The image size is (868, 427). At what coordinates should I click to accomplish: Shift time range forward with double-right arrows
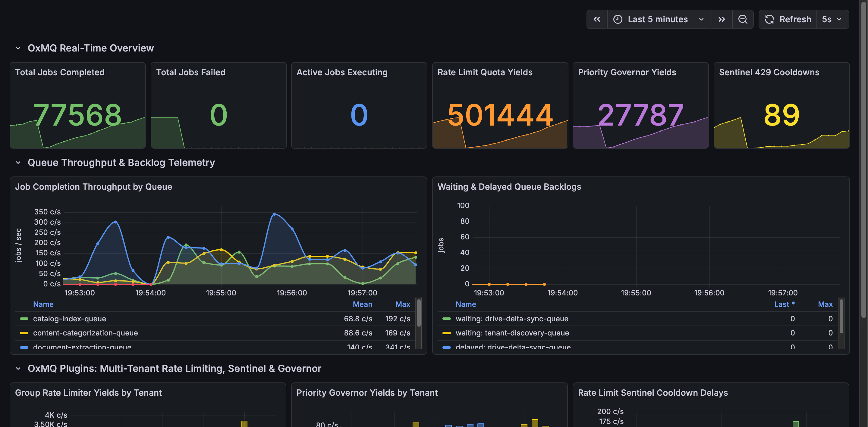click(x=722, y=20)
